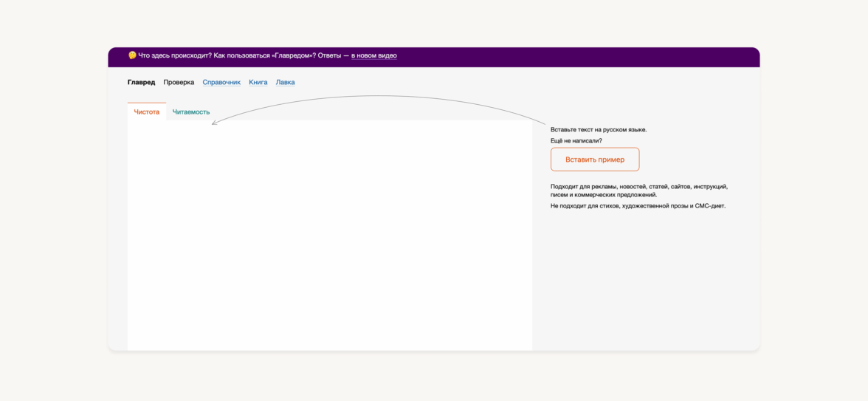Visit the Лавка shop link
Viewport: 868px width, 401px height.
click(285, 83)
